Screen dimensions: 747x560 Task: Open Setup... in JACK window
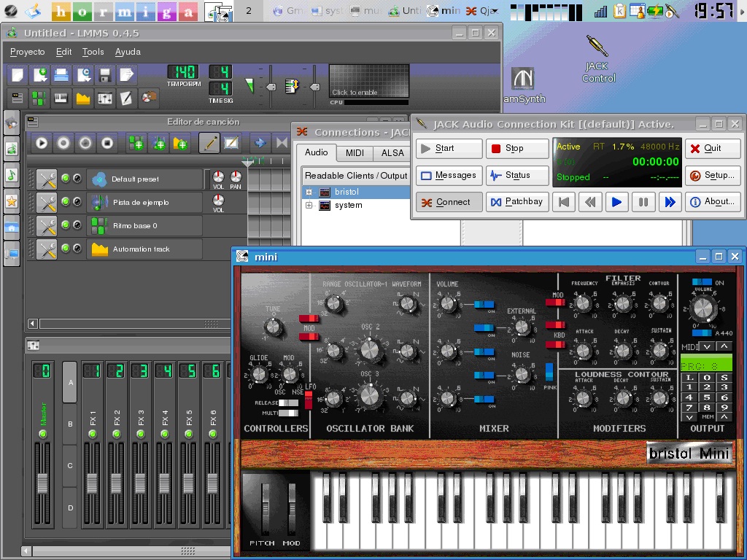713,175
